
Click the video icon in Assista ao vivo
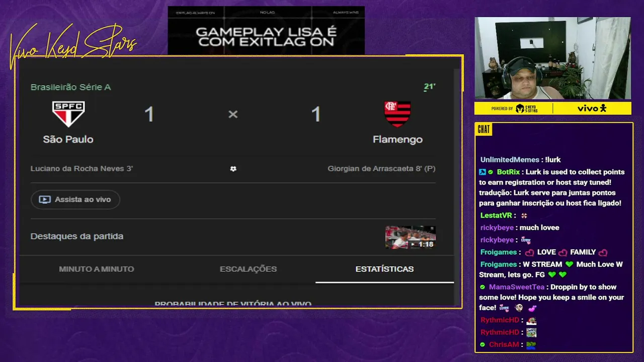(x=45, y=200)
